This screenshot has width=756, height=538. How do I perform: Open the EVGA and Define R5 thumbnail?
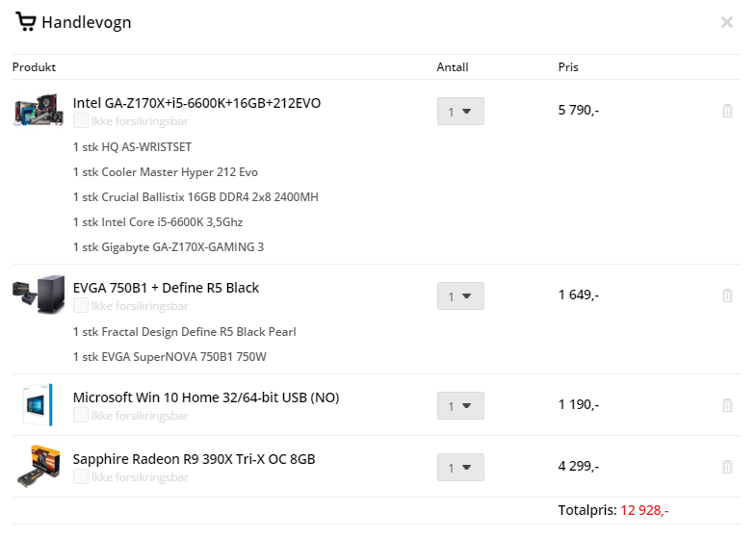point(39,295)
